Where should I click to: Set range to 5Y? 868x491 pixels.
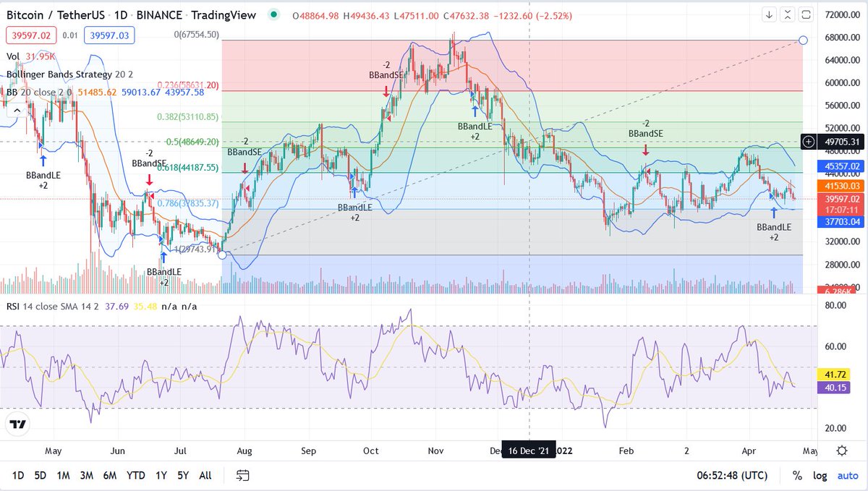click(184, 475)
